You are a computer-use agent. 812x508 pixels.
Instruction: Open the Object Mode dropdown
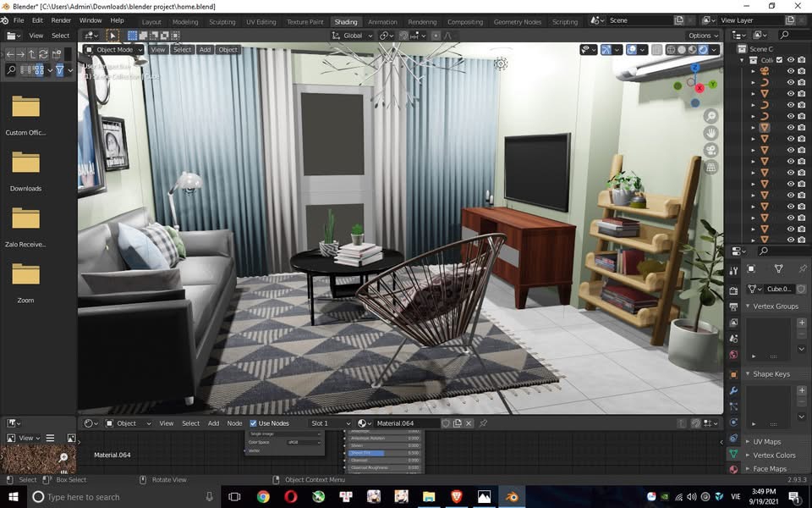click(113, 50)
